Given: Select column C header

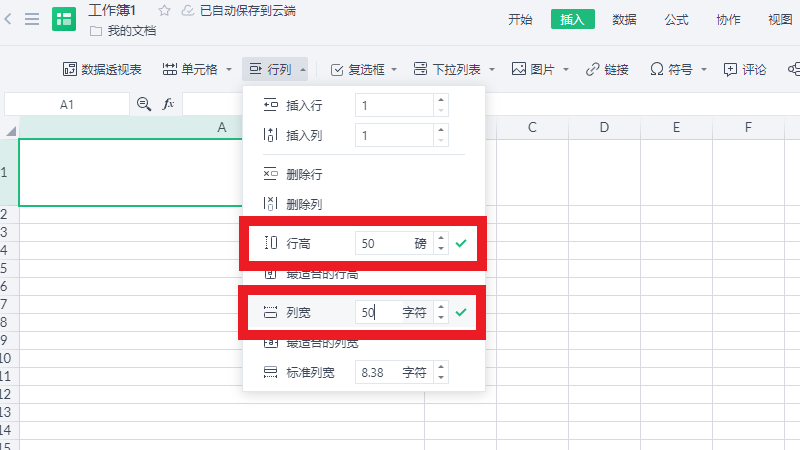Looking at the screenshot, I should (x=533, y=127).
